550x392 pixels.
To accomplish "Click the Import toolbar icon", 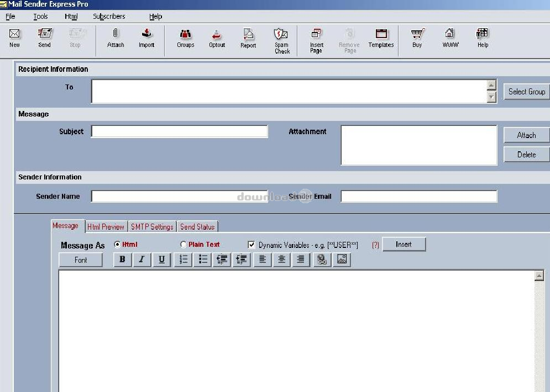I will 146,38.
